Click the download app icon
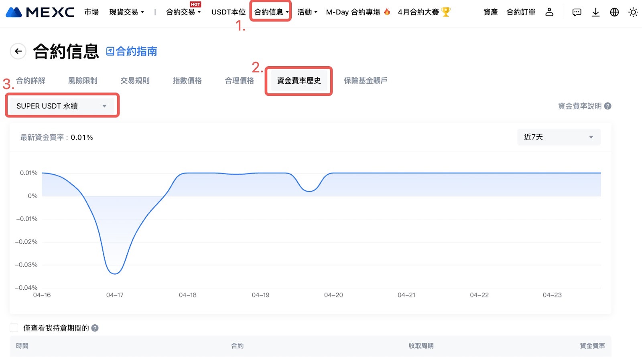The height and width of the screenshot is (364, 642). [595, 12]
